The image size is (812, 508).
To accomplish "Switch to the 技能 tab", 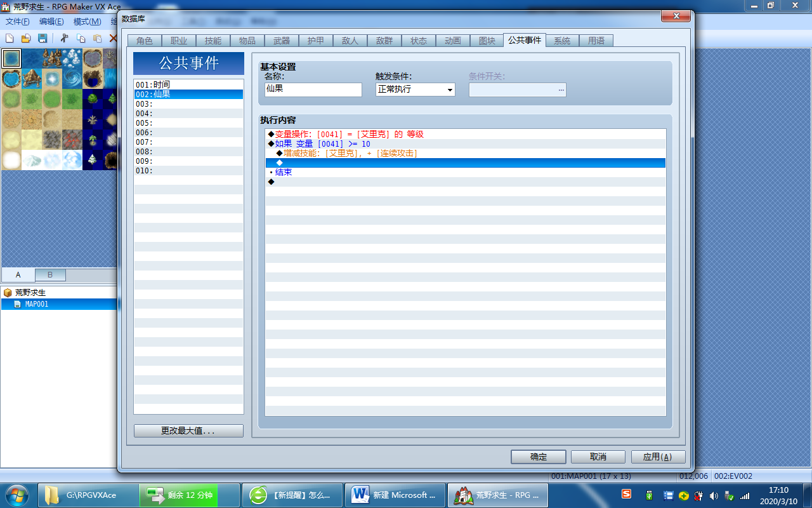I will tap(213, 41).
